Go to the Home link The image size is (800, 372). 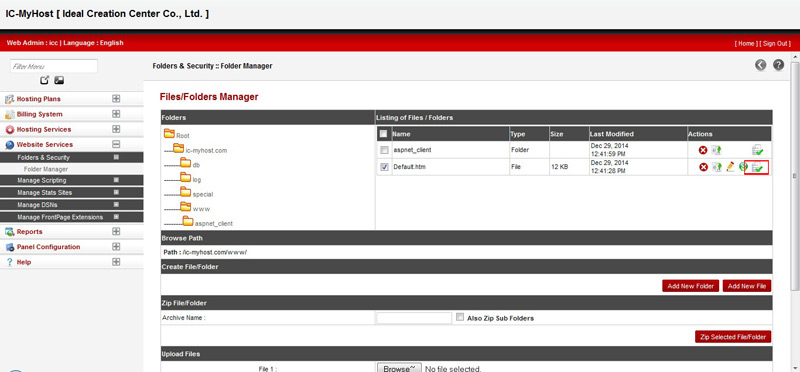(746, 43)
